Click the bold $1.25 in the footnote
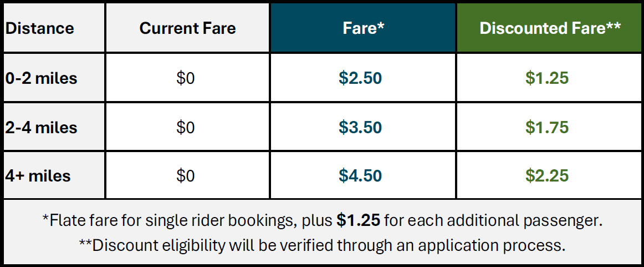The height and width of the screenshot is (267, 644). point(358,220)
